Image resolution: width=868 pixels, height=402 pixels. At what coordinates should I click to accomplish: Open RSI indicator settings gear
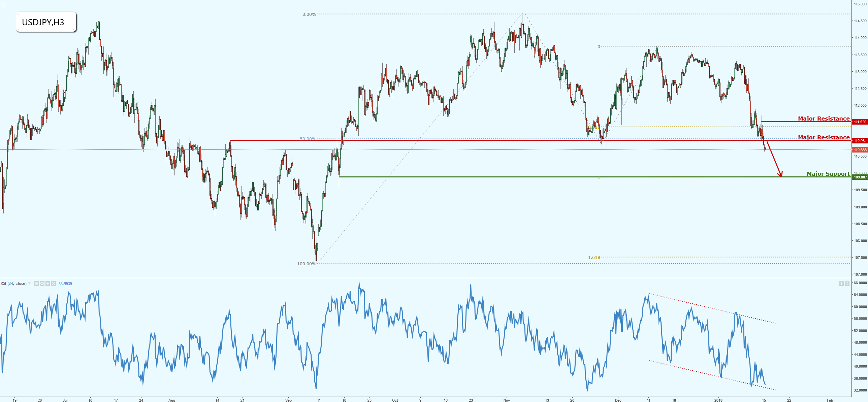click(x=42, y=283)
